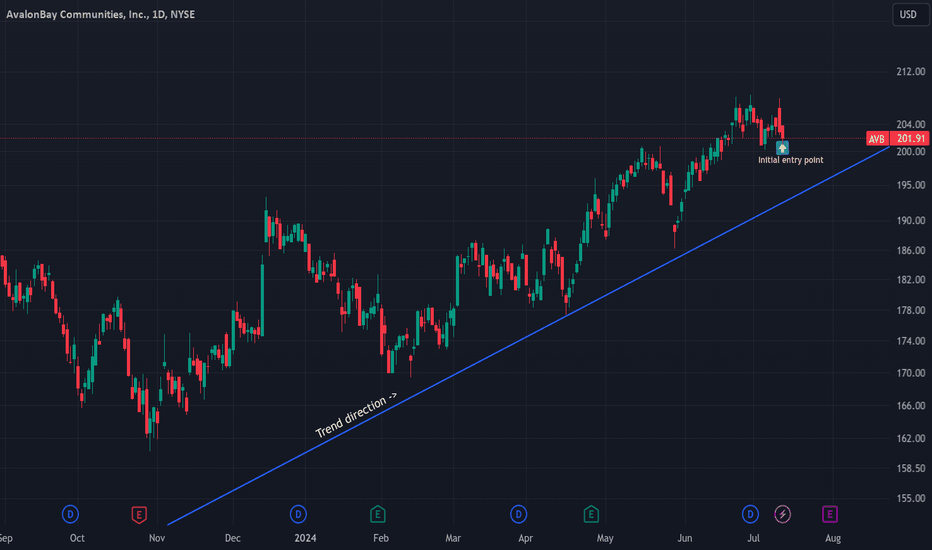Click the Oct label on time axis
The width and height of the screenshot is (932, 550).
point(77,538)
